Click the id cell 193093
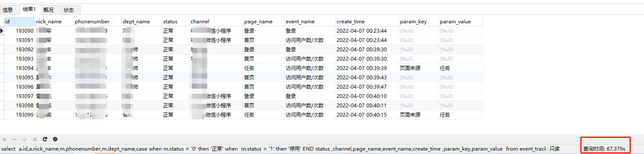The image size is (644, 154). (x=20, y=59)
